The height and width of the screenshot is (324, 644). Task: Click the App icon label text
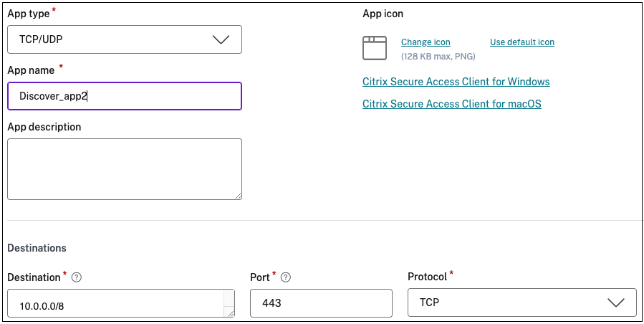[383, 14]
